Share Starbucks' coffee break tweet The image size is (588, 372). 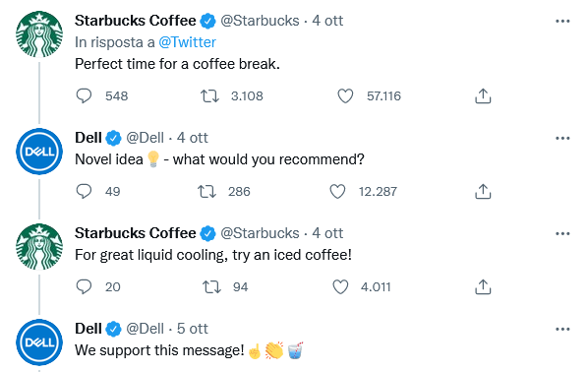(x=483, y=96)
